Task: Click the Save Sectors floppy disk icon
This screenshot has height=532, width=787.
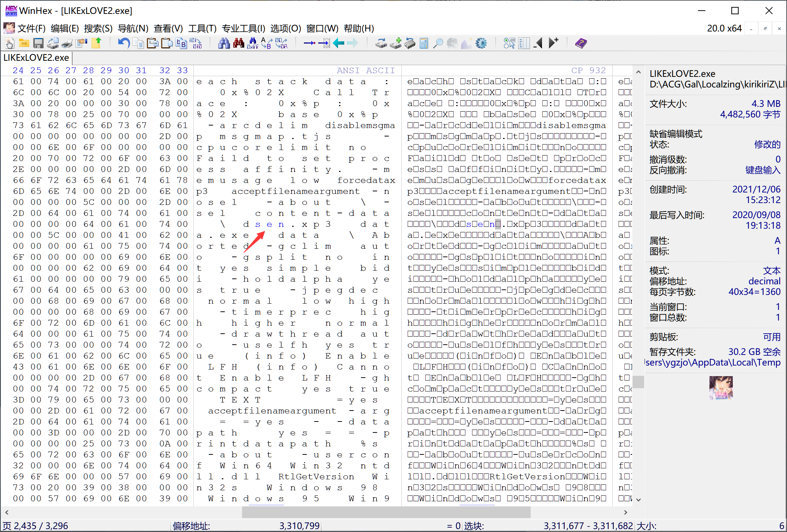Action: pos(38,44)
